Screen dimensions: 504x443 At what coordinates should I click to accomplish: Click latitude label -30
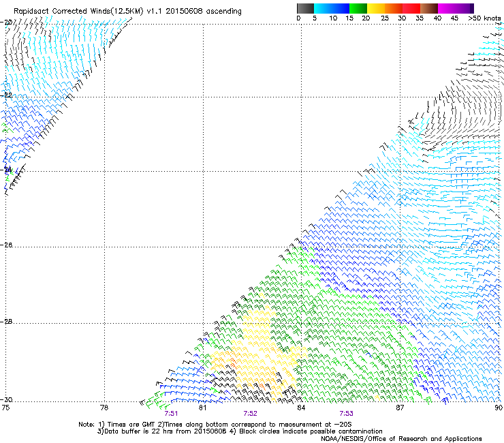pos(6,399)
